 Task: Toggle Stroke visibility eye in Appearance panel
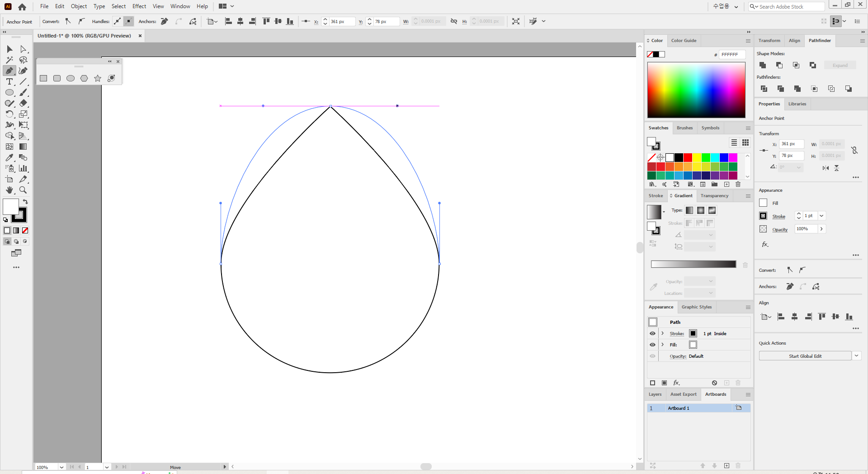tap(652, 333)
